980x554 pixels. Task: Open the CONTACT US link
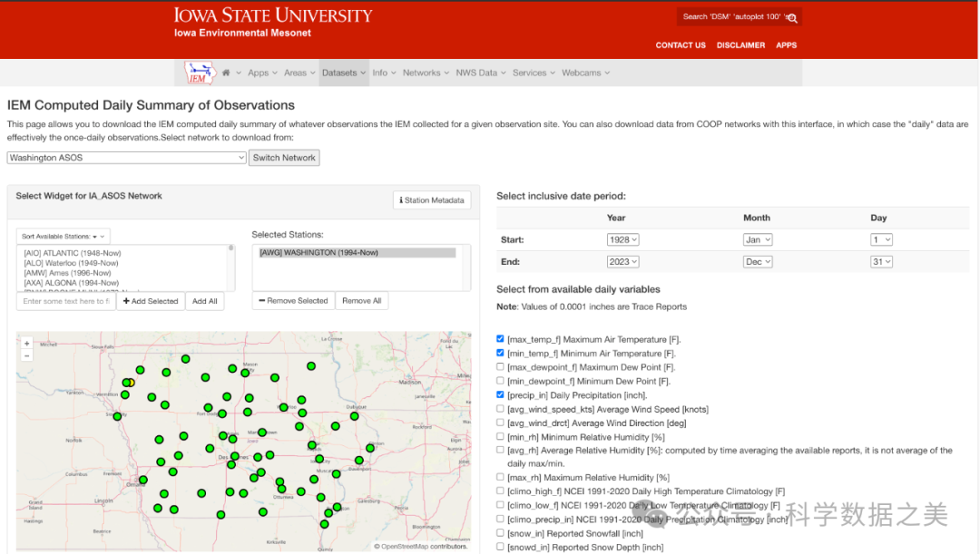681,45
